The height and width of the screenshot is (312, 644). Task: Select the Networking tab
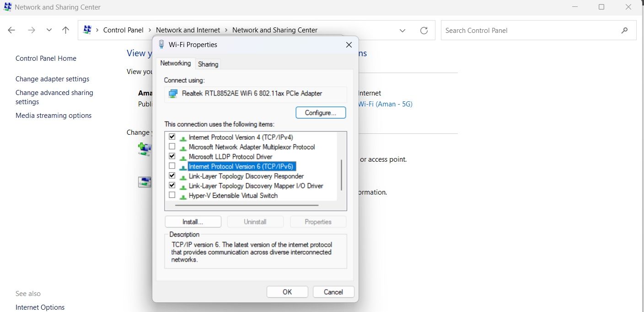(176, 63)
